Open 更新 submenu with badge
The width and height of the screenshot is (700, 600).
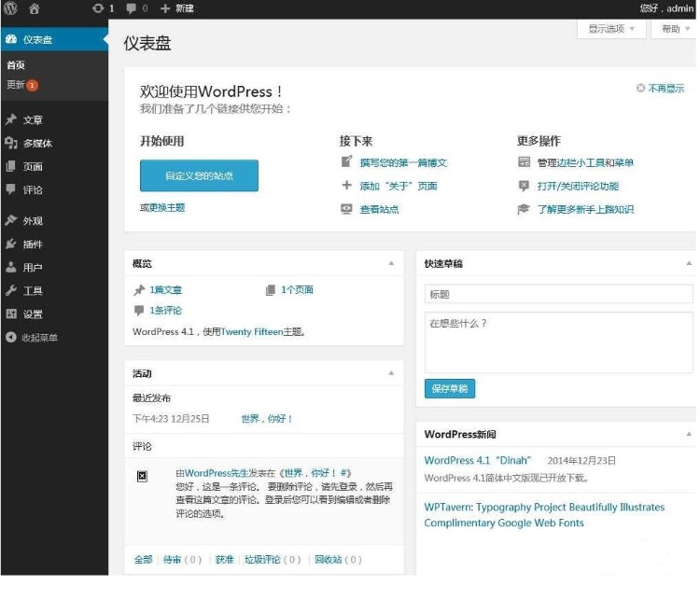22,85
